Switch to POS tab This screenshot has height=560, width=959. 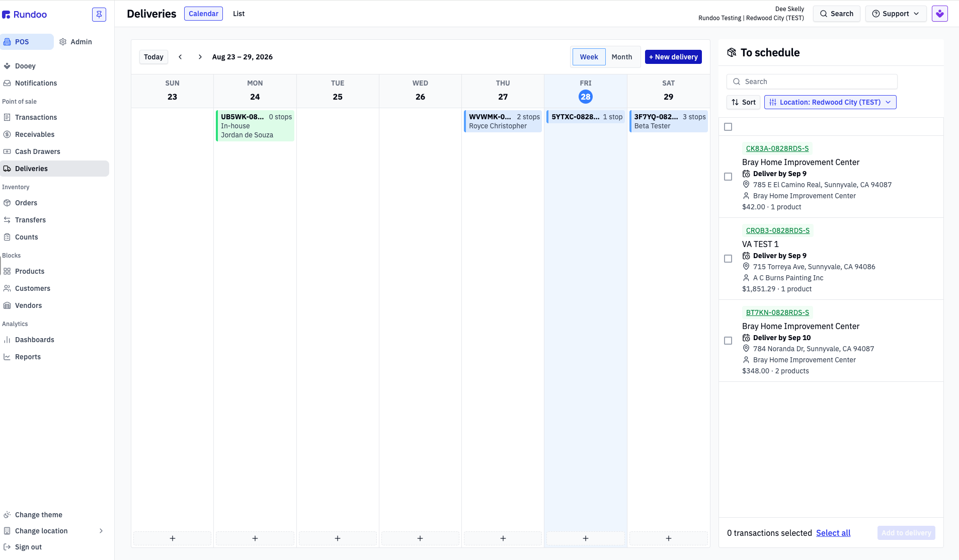click(28, 42)
